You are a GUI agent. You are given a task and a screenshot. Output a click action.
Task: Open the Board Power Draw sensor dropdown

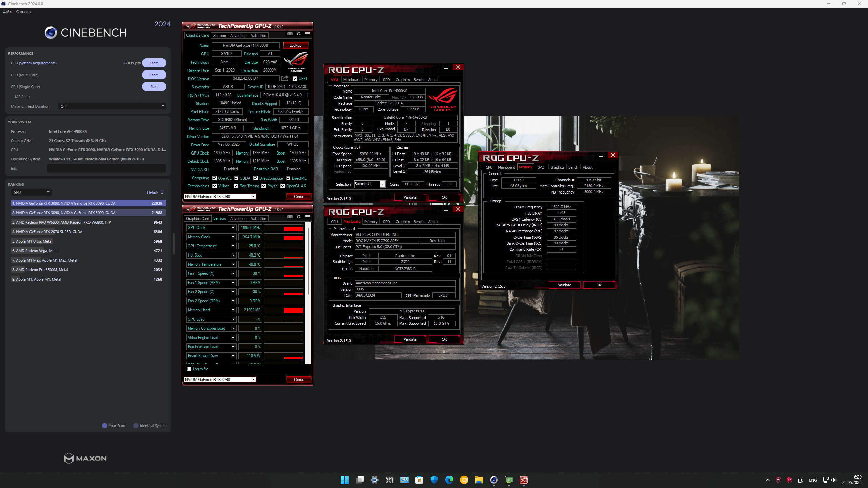point(233,356)
